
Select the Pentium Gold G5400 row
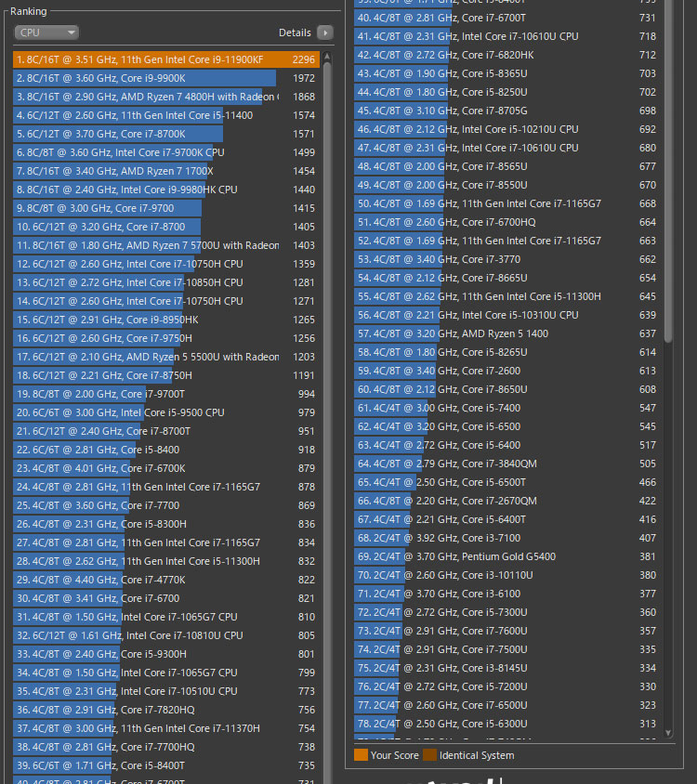(506, 556)
